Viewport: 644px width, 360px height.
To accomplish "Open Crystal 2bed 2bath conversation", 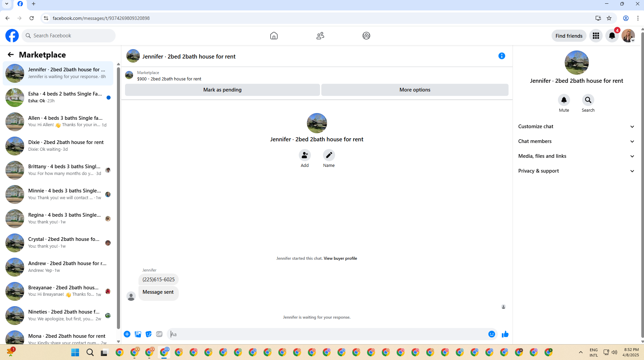I will [x=58, y=243].
